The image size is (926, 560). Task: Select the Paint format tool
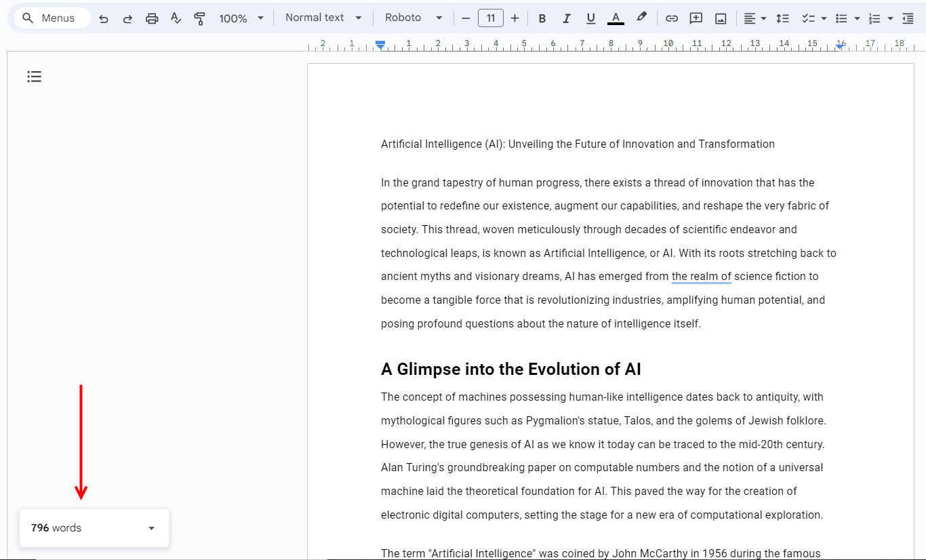click(199, 18)
